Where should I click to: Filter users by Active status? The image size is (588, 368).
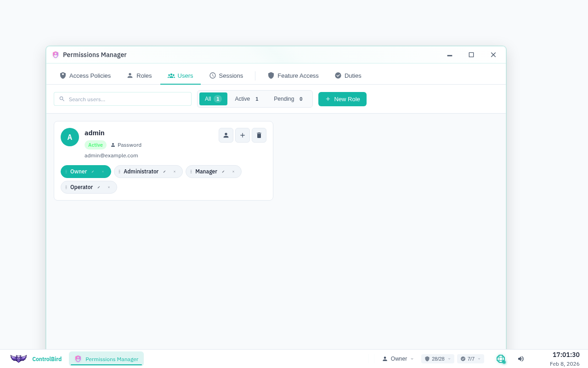(247, 99)
